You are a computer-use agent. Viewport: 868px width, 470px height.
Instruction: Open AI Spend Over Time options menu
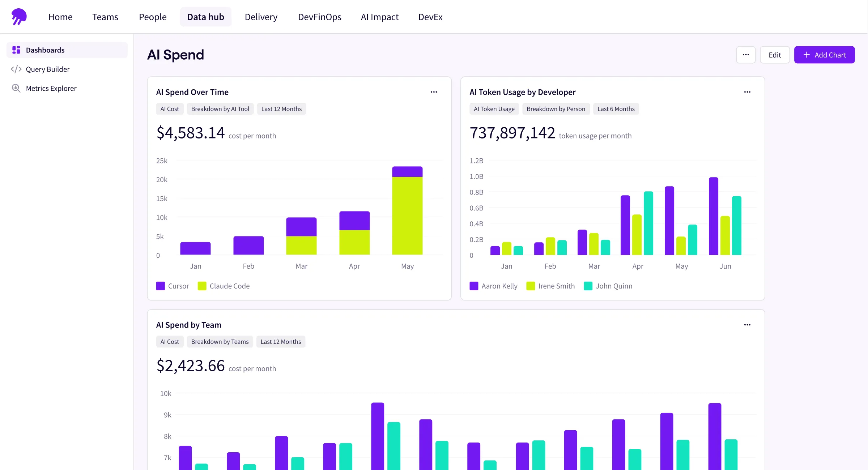pyautogui.click(x=434, y=92)
